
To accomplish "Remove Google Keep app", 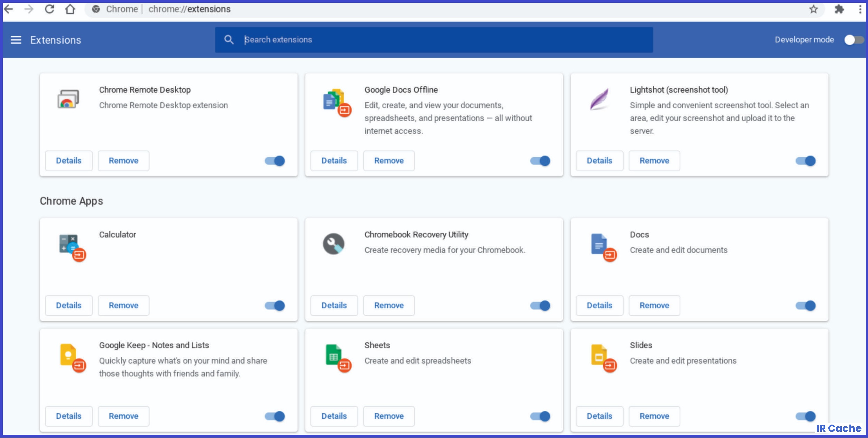I will click(x=123, y=416).
